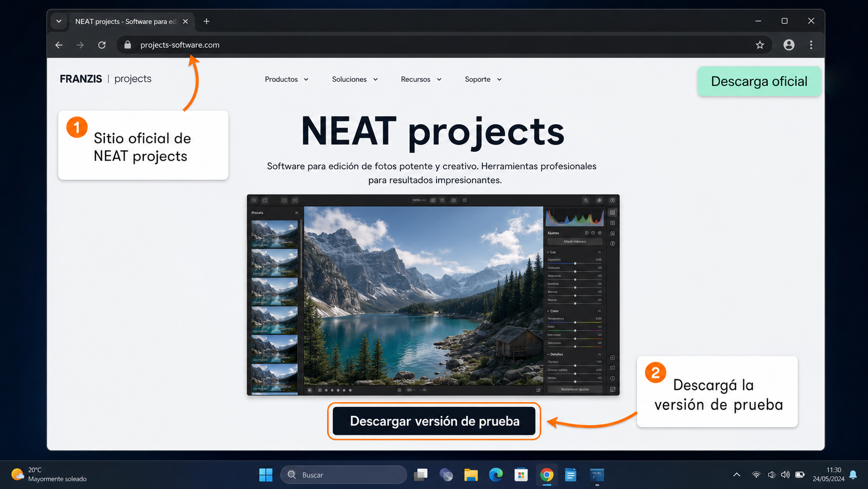
Task: Open the Chat app on the taskbar
Action: (446, 475)
